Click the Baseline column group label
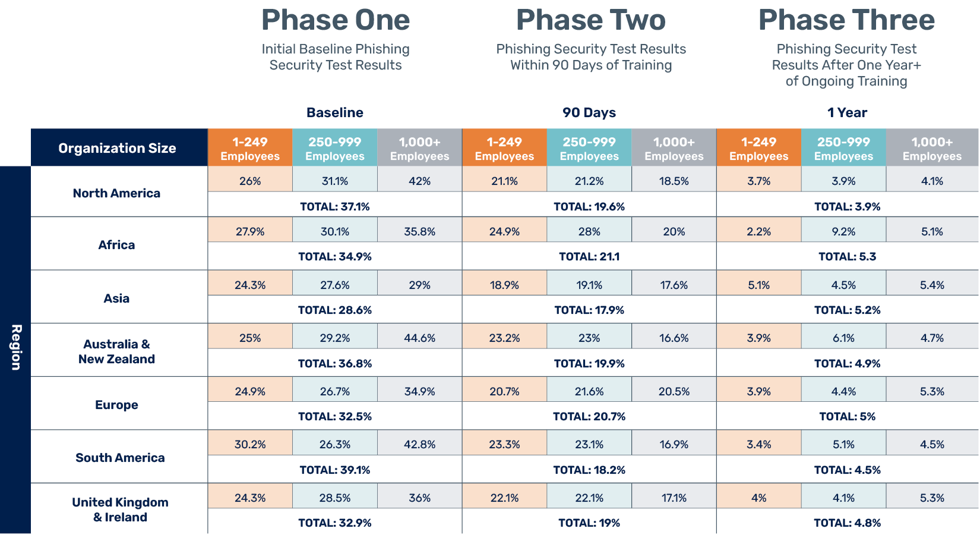The width and height of the screenshot is (980, 535). [334, 113]
